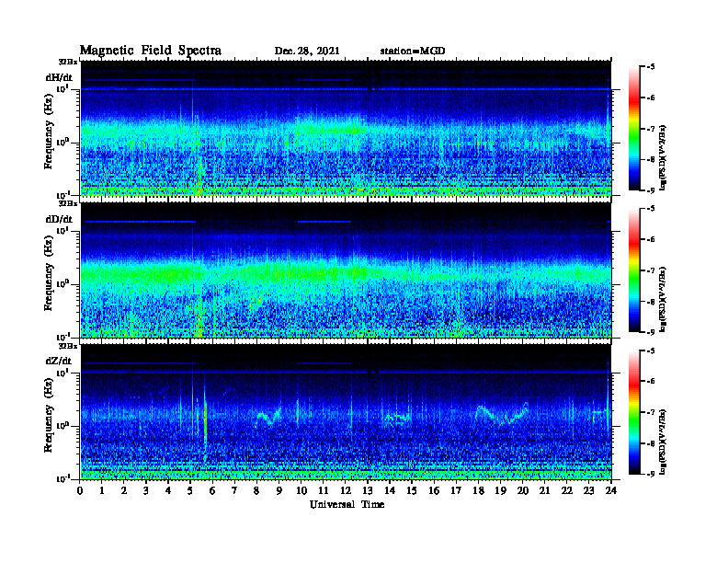The width and height of the screenshot is (728, 563).
Task: Click hour tick label "3" on time axis
Action: (x=146, y=490)
